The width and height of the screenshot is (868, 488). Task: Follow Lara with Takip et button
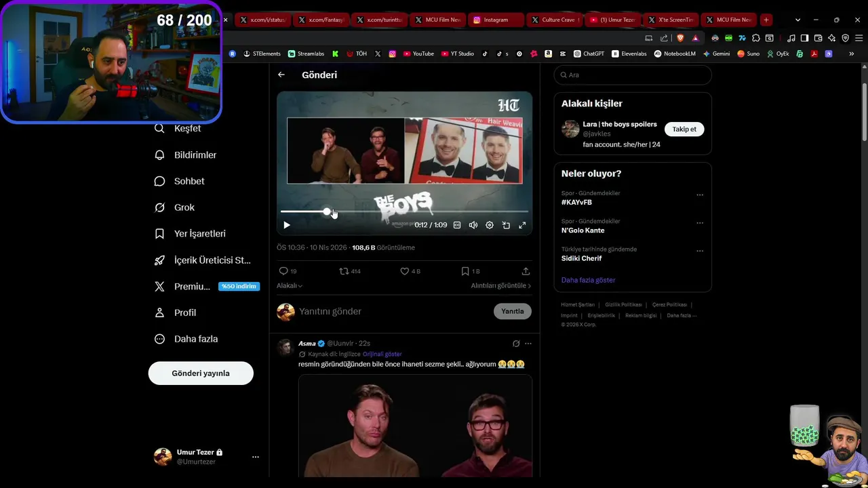(684, 129)
